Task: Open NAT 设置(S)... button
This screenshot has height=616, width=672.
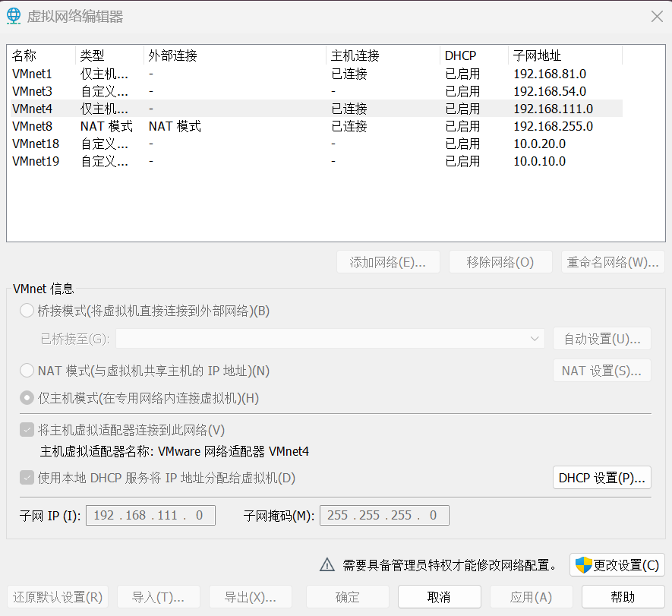Action: [x=601, y=371]
